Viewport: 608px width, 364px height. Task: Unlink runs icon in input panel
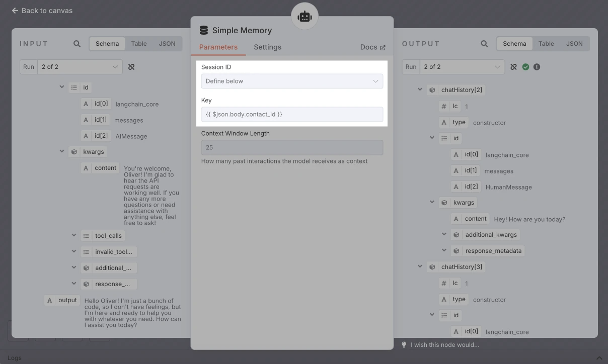click(x=131, y=67)
